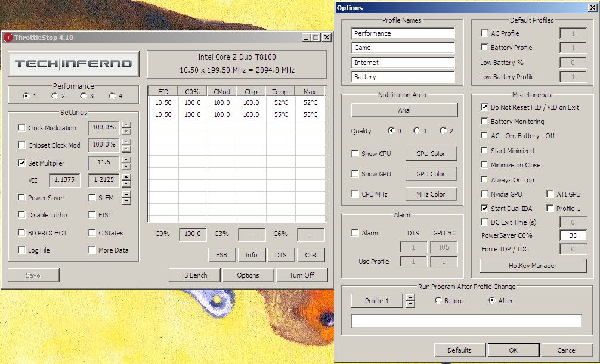Screen dimensions: 600x364
Task: Enable the EIST checkbox
Action: tap(92, 214)
